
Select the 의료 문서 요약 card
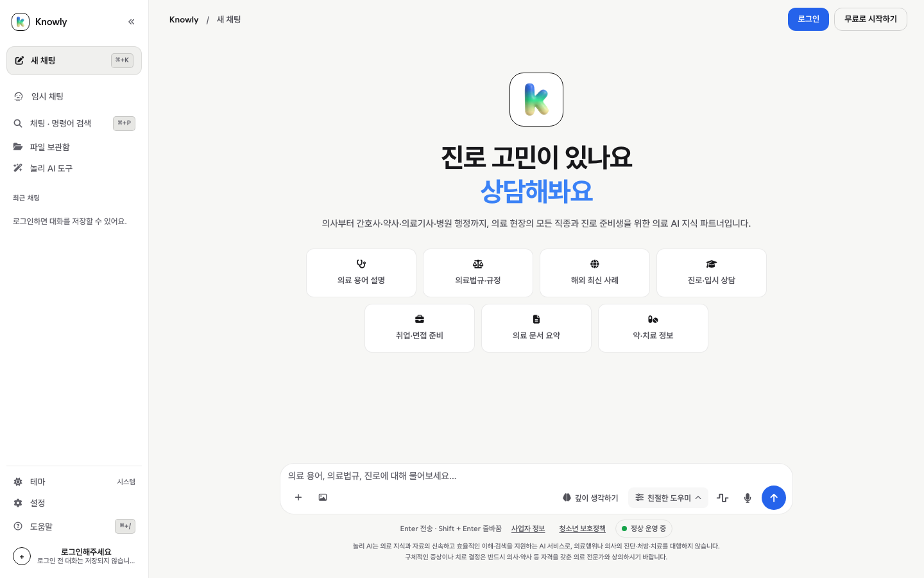tap(536, 328)
